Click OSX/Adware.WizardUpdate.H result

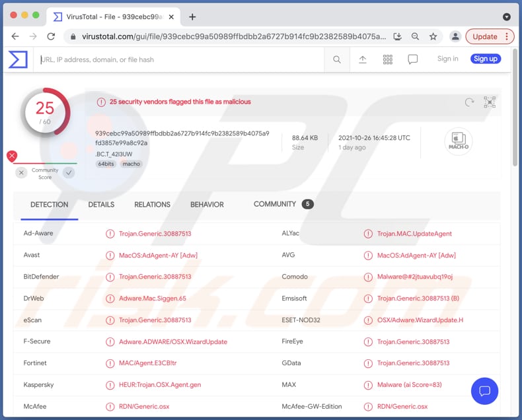[x=420, y=320]
